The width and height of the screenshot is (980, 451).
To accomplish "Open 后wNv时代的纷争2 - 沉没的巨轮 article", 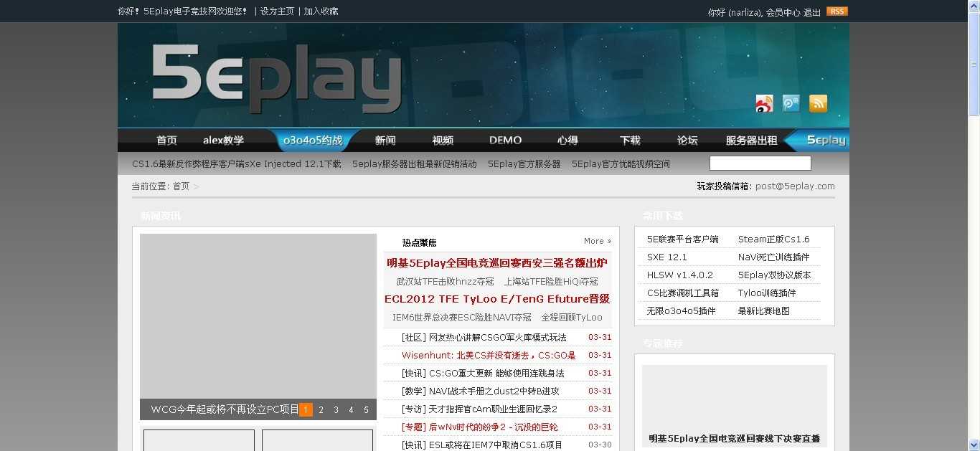I will (493, 427).
